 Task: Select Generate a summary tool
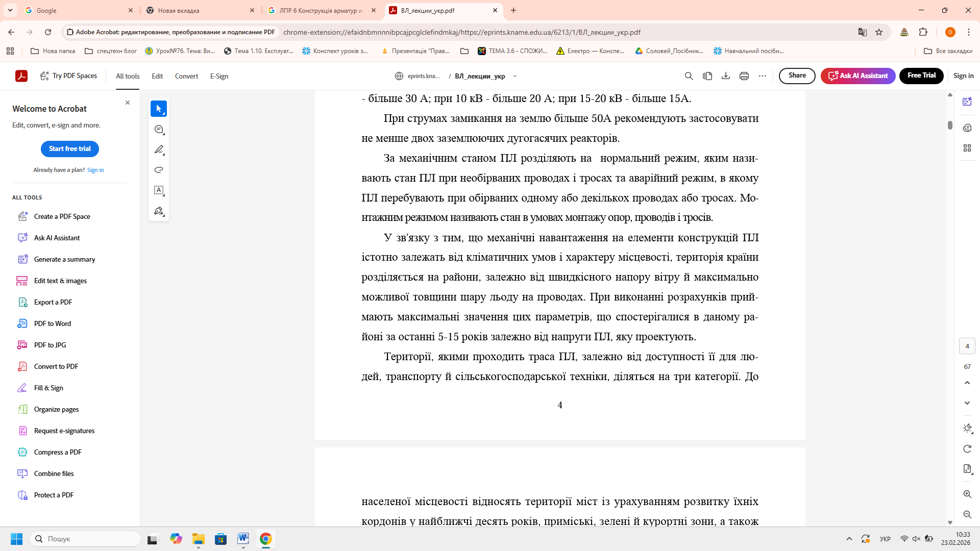point(64,259)
